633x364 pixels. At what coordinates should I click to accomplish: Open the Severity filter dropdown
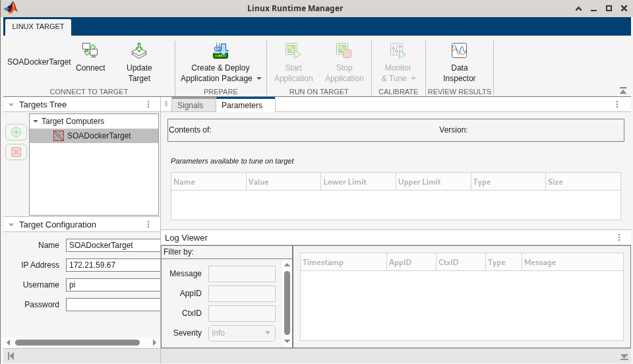point(242,333)
